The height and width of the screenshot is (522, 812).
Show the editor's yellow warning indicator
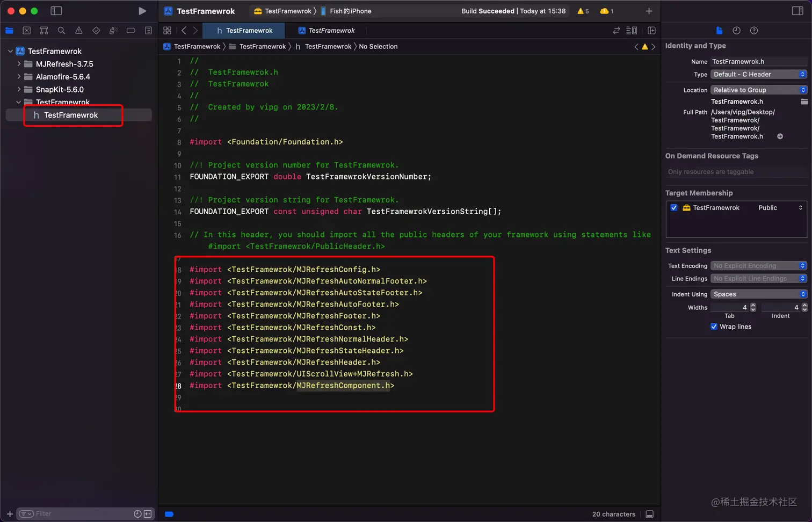point(645,47)
